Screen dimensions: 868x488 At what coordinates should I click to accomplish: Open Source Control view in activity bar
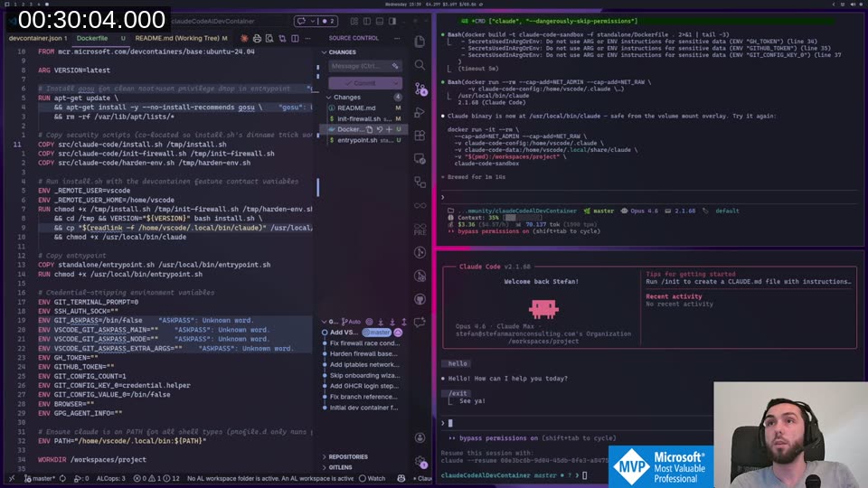(420, 89)
